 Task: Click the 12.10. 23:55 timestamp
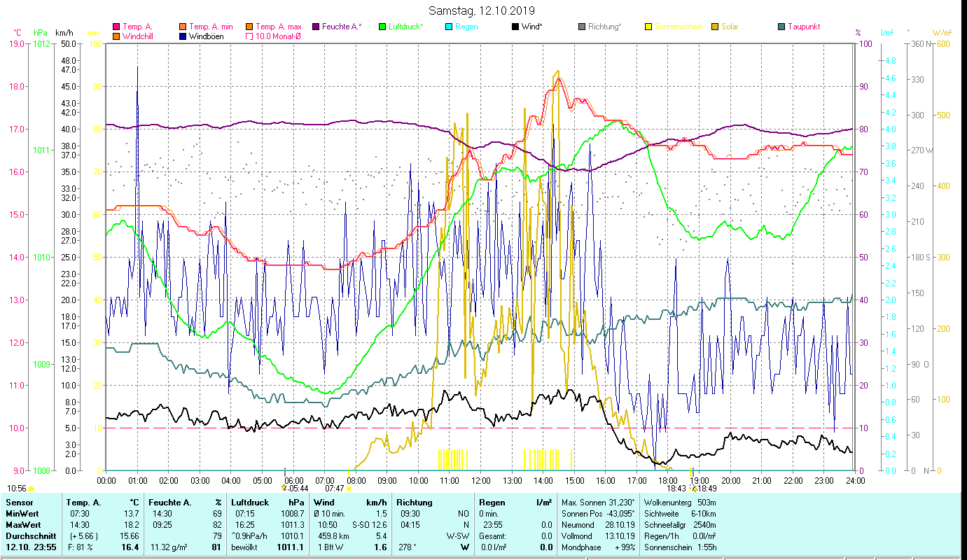pos(30,547)
